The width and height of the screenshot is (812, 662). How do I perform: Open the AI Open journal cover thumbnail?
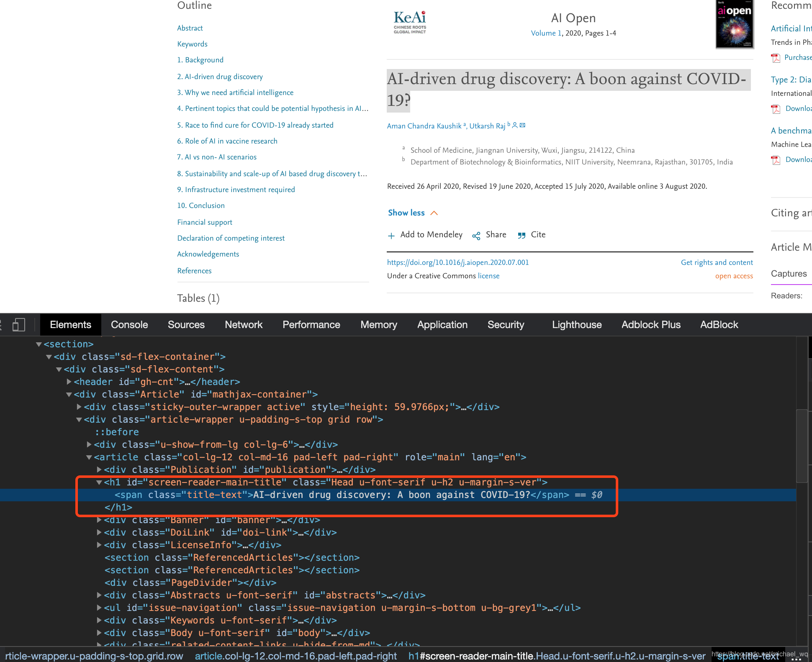[x=735, y=24]
